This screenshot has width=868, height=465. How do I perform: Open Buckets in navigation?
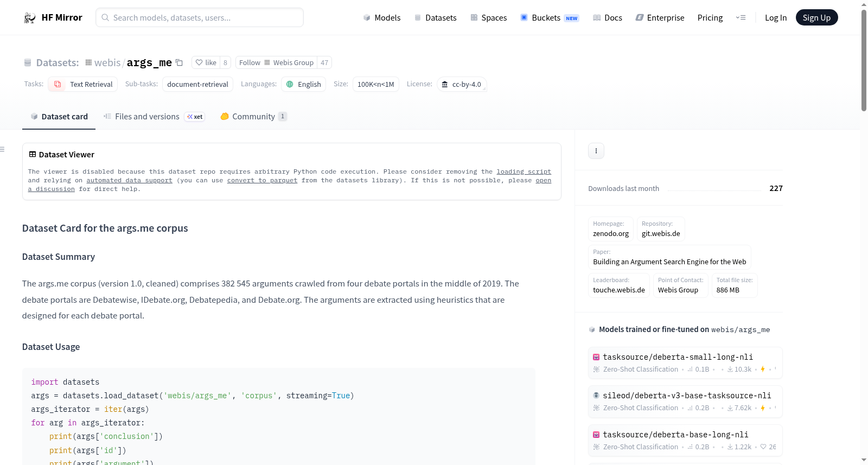pyautogui.click(x=550, y=17)
